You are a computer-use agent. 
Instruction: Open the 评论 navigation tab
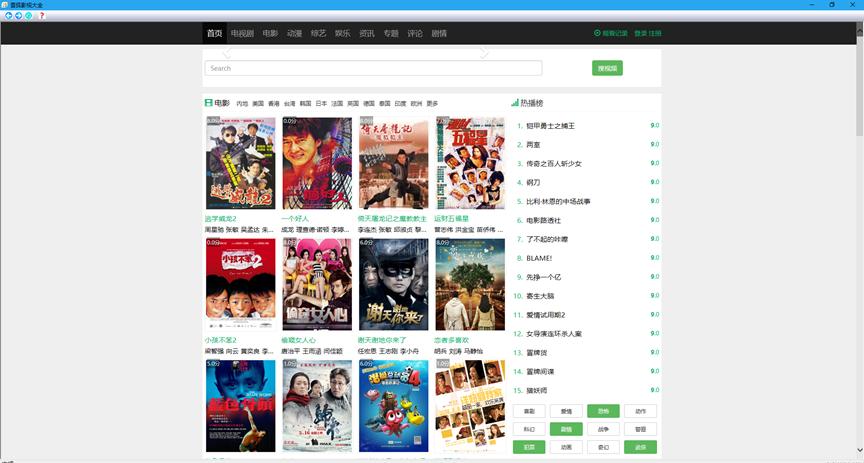[415, 33]
